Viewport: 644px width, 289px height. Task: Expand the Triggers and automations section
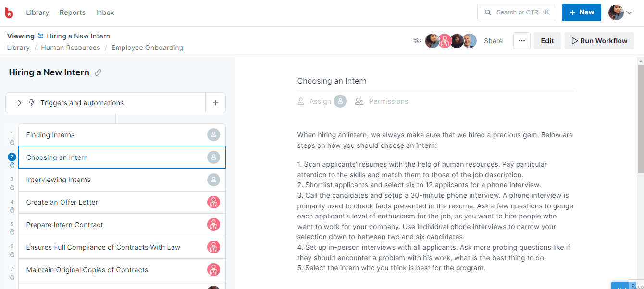click(20, 103)
